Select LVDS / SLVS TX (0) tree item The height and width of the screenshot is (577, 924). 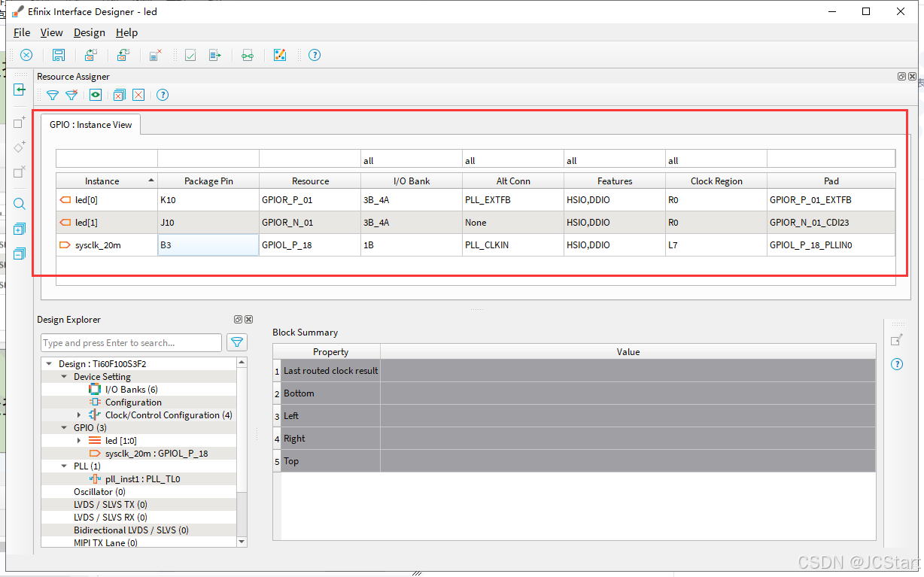(110, 505)
